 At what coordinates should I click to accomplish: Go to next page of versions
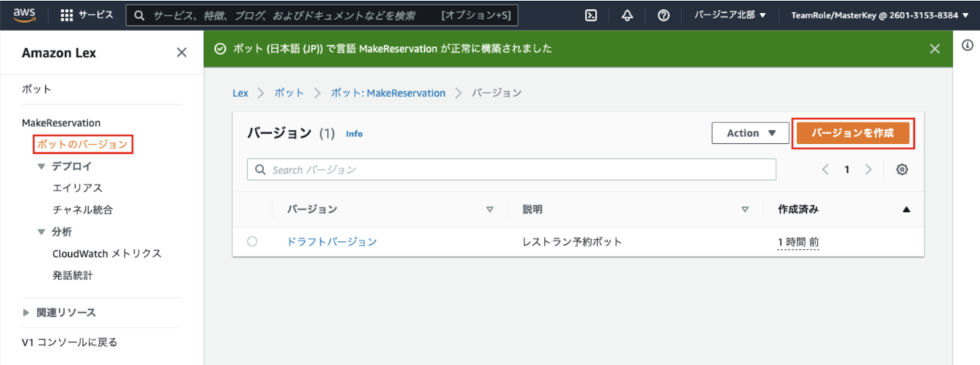point(868,170)
